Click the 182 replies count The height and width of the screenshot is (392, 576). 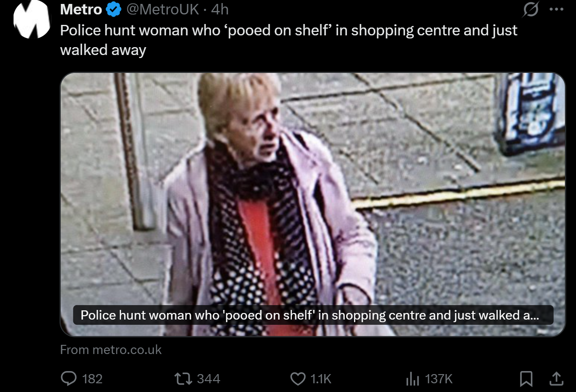pos(92,378)
